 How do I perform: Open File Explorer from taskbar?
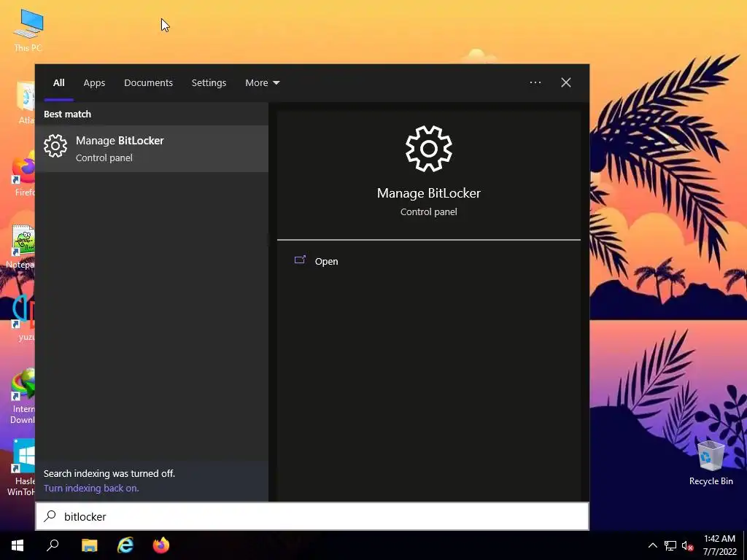(89, 545)
